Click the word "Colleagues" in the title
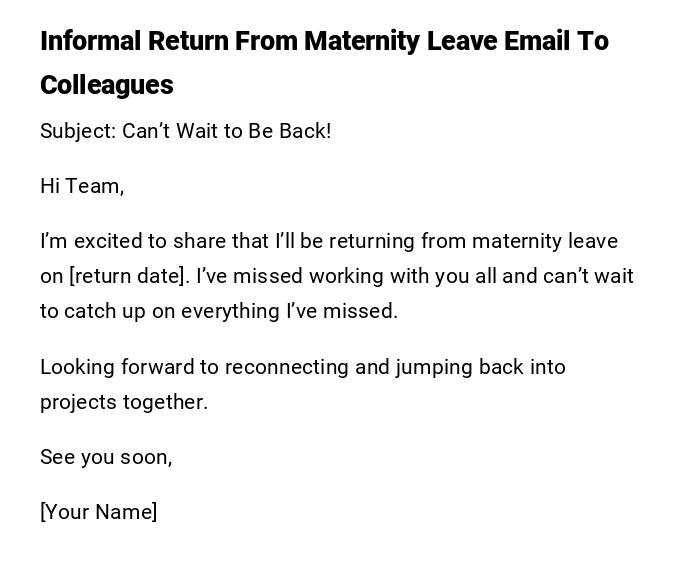The width and height of the screenshot is (700, 574). (107, 85)
